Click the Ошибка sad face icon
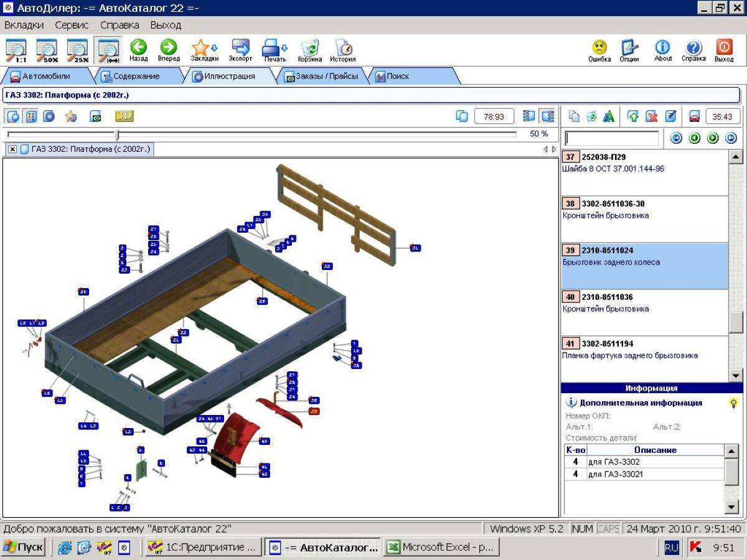 [599, 47]
